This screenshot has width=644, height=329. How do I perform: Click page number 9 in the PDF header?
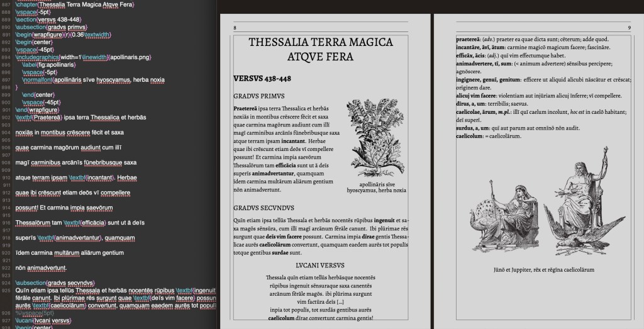coord(629,28)
